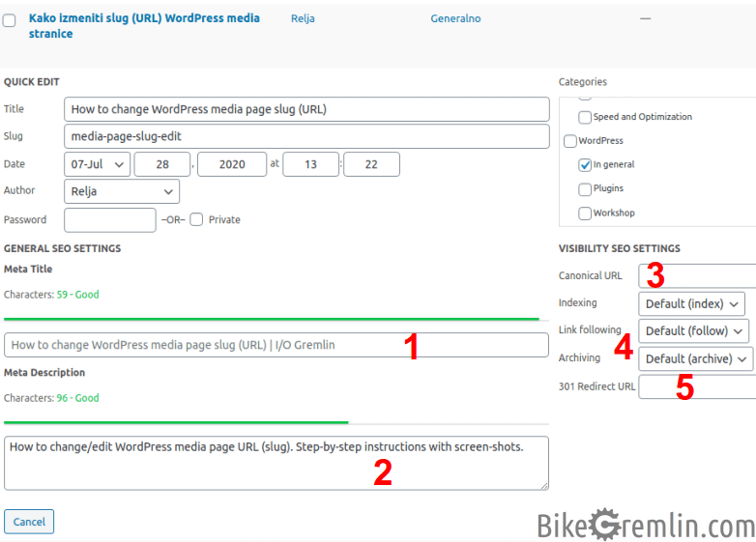Click the 301 Redirect URL label
This screenshot has height=542, width=756.
pos(596,386)
